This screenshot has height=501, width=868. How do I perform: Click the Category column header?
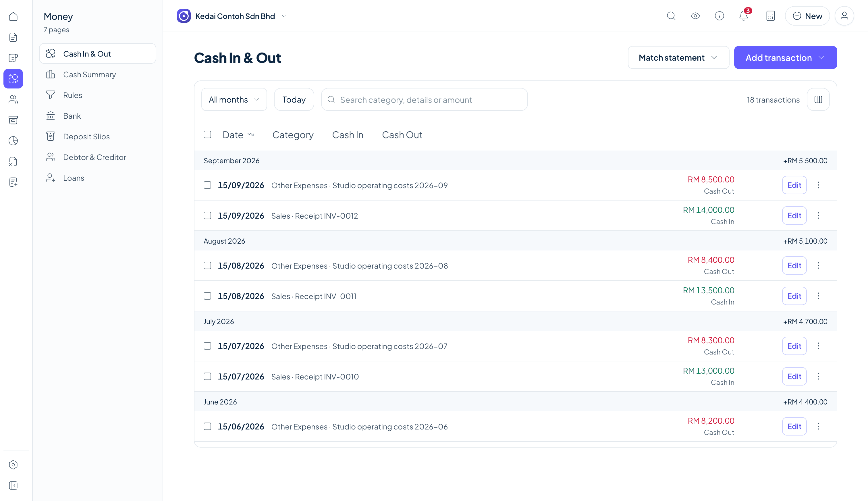click(x=293, y=135)
